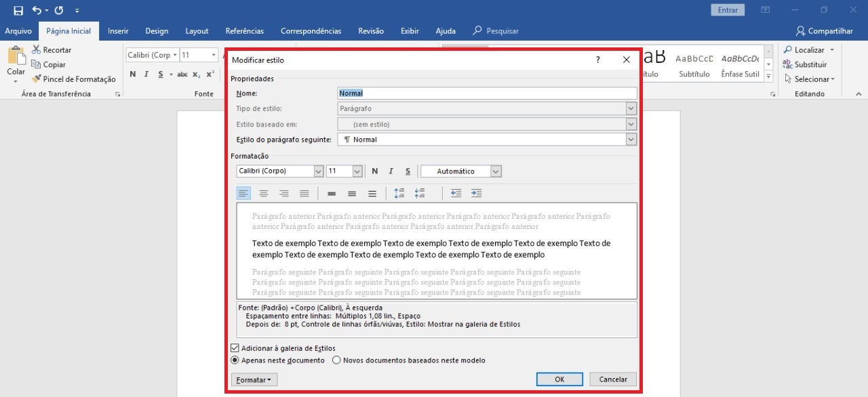The image size is (868, 397).
Task: Expand the Formatar menu button
Action: pos(254,379)
